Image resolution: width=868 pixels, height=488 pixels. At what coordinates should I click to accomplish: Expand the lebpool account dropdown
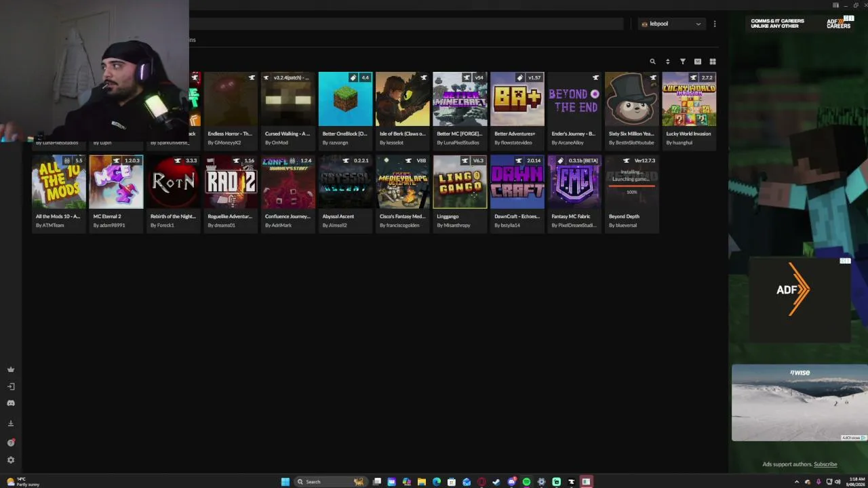tap(671, 24)
